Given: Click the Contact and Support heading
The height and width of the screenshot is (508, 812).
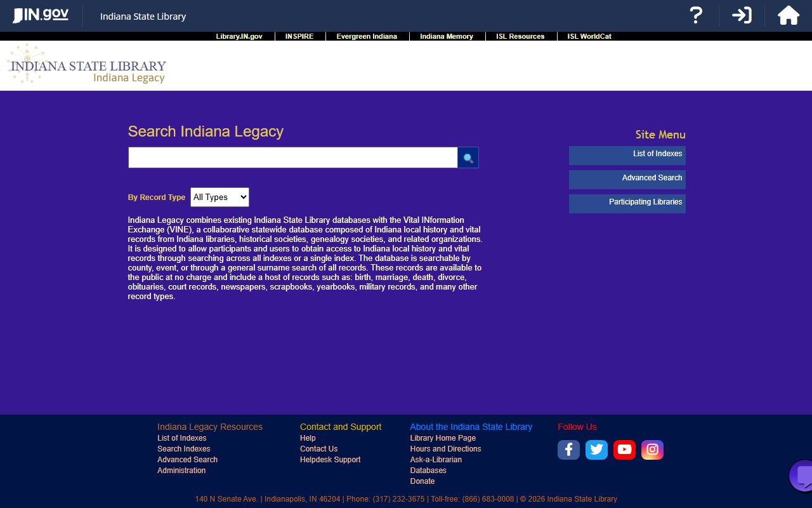Looking at the screenshot, I should click(341, 427).
